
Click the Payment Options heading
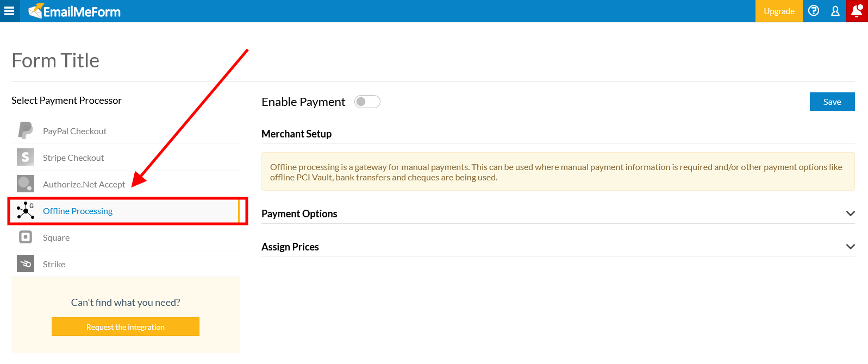(299, 214)
